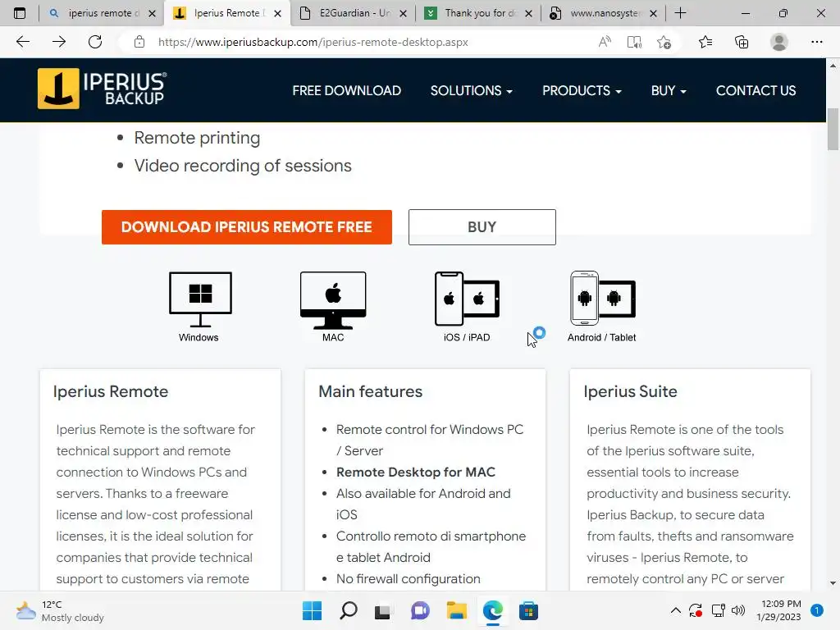The width and height of the screenshot is (840, 630).
Task: Click DOWNLOAD IPERIUS REMOTE FREE button
Action: [x=246, y=227]
